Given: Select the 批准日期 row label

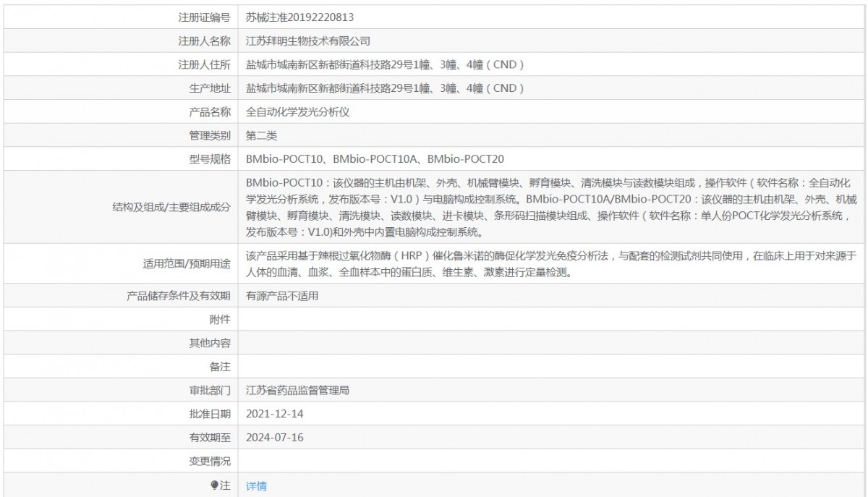Looking at the screenshot, I should (x=210, y=415).
